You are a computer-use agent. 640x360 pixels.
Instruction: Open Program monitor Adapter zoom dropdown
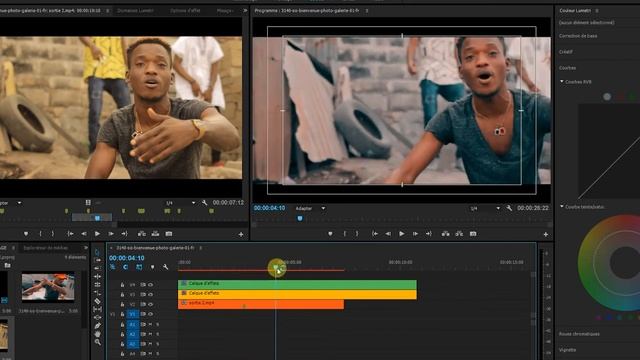(310, 208)
